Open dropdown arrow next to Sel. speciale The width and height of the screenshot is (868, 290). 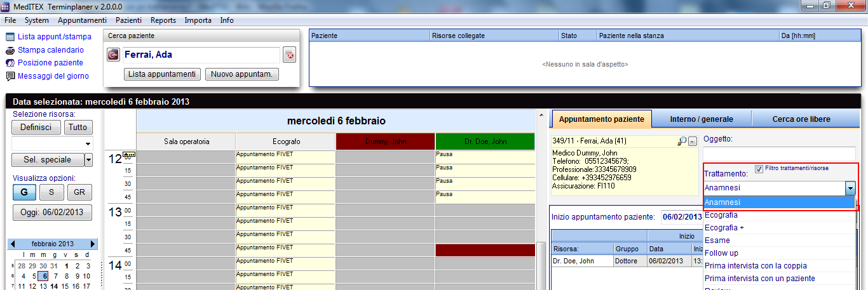(x=88, y=159)
